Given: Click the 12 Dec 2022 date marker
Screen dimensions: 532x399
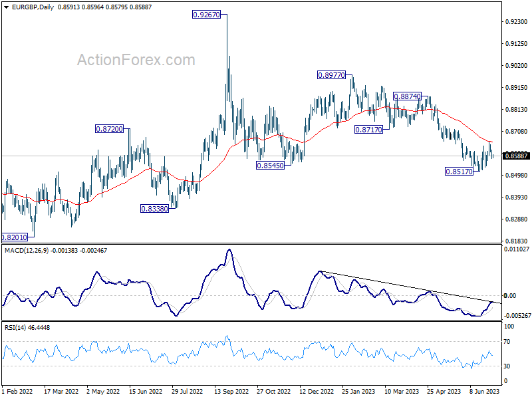Looking at the screenshot, I should coord(317,391).
